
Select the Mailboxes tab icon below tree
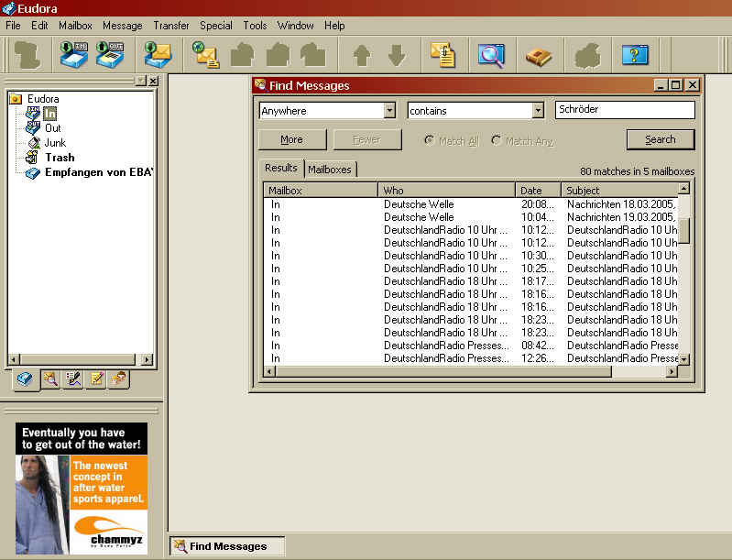point(25,379)
